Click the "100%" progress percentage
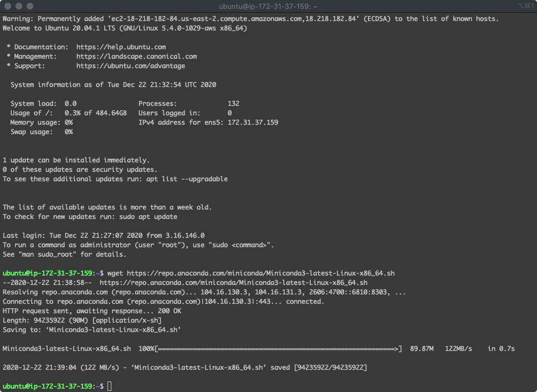 [x=146, y=349]
